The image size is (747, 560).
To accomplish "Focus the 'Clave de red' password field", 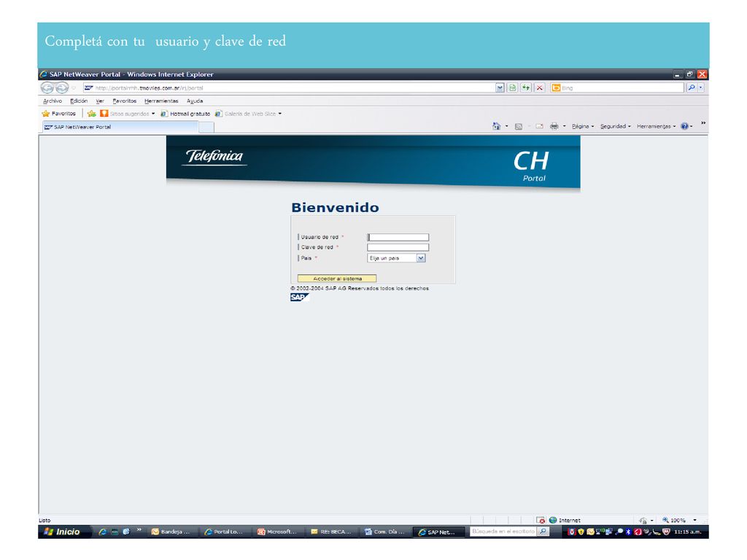I will click(x=398, y=248).
